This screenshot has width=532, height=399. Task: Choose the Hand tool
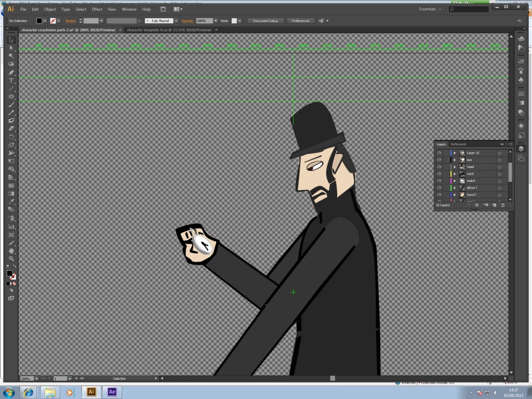pyautogui.click(x=11, y=251)
